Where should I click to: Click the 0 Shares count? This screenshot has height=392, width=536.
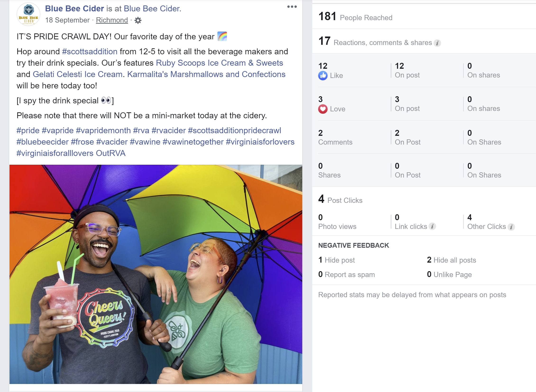(x=329, y=170)
